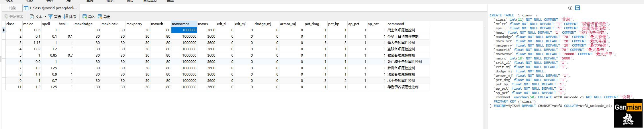Click the pet_dmg cell with value 5
This screenshot has width=644, height=129.
(316, 43)
